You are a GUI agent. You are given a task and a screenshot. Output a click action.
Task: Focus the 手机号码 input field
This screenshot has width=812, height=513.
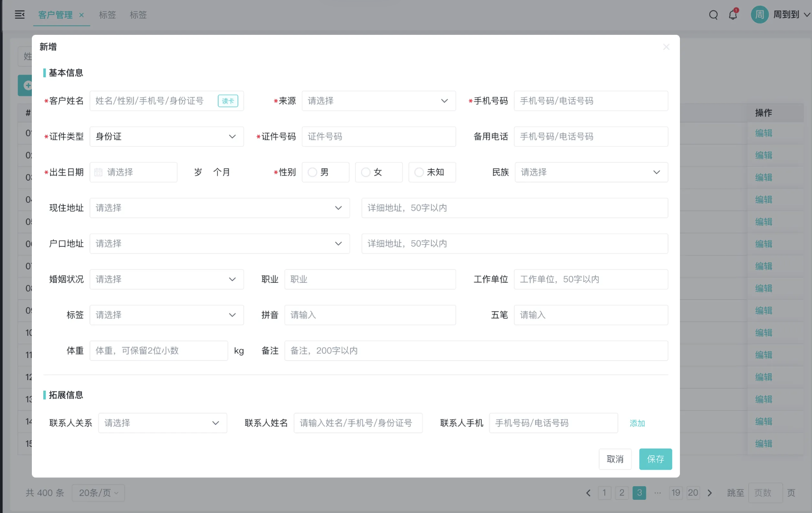coord(591,101)
